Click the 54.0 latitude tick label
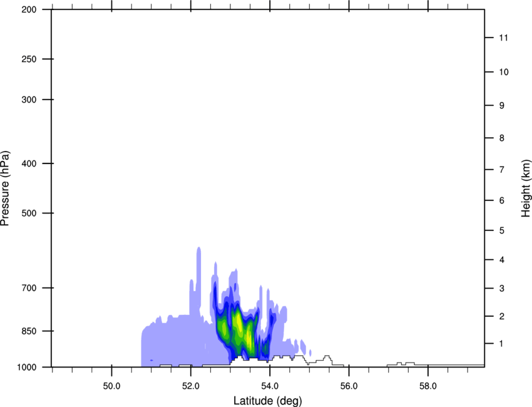The height and width of the screenshot is (407, 532). 270,386
